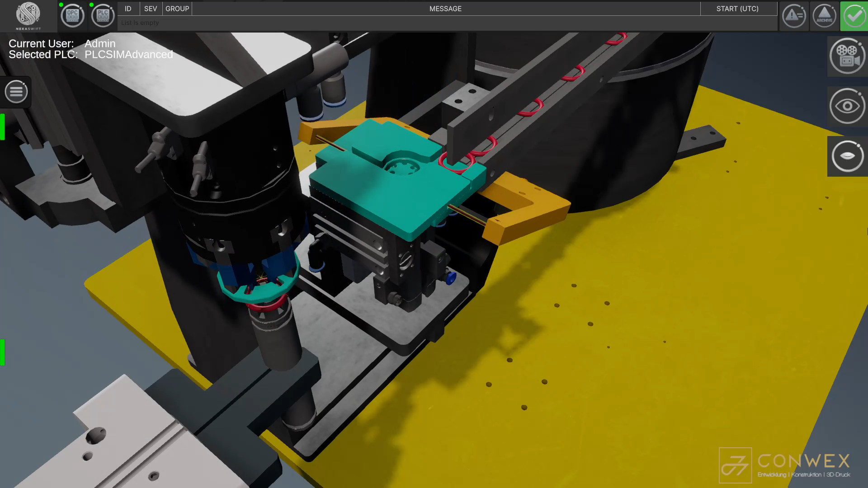Click the 'List is empty' message row

pos(447,23)
